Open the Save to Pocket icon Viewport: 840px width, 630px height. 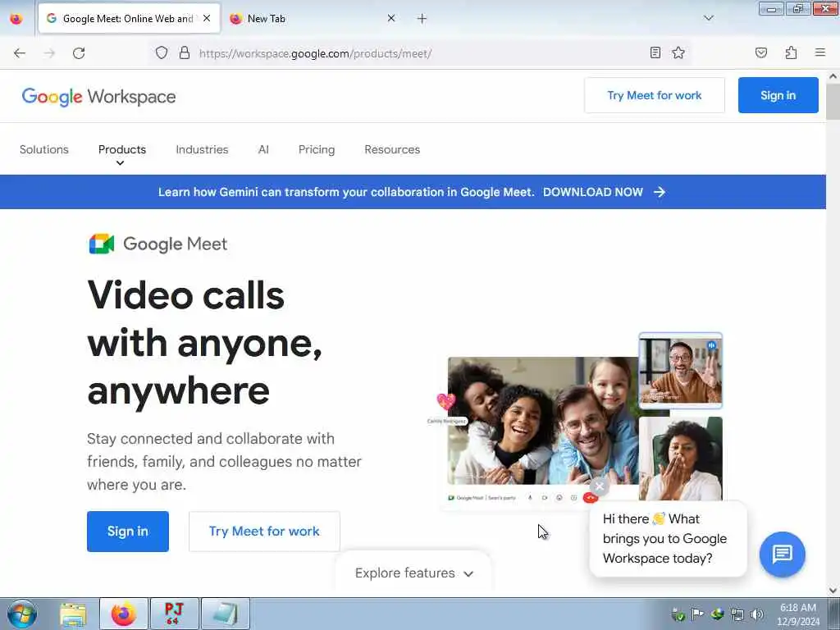(x=760, y=52)
